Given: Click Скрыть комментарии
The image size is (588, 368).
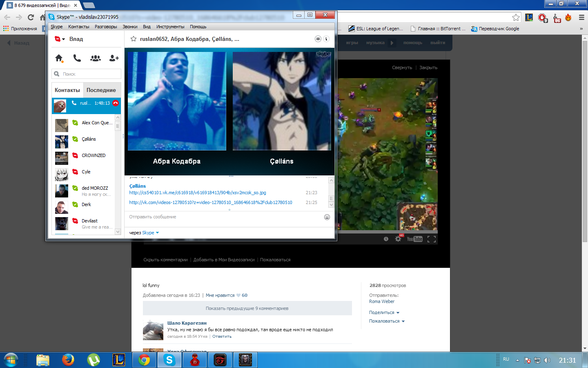Looking at the screenshot, I should click(165, 260).
